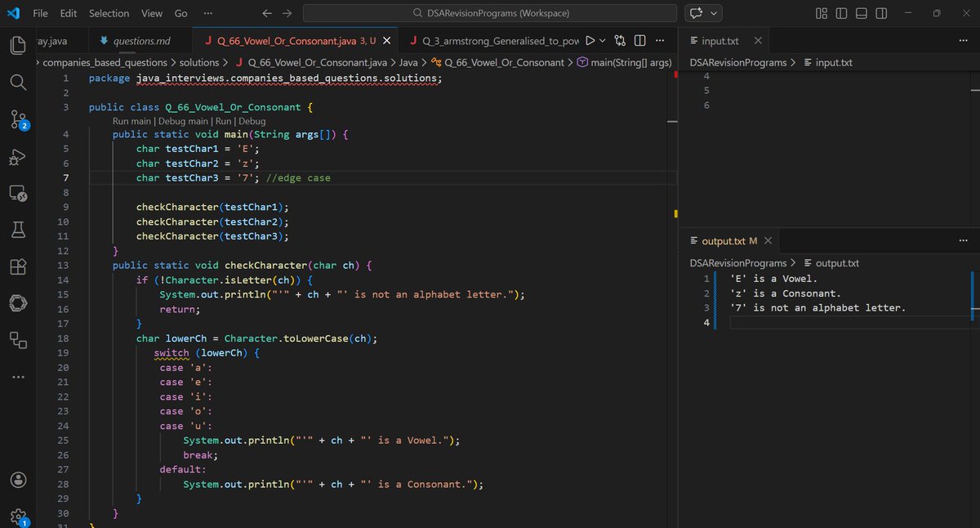Open changes compare icon in editor toolbar
The height and width of the screenshot is (528, 980).
click(621, 41)
